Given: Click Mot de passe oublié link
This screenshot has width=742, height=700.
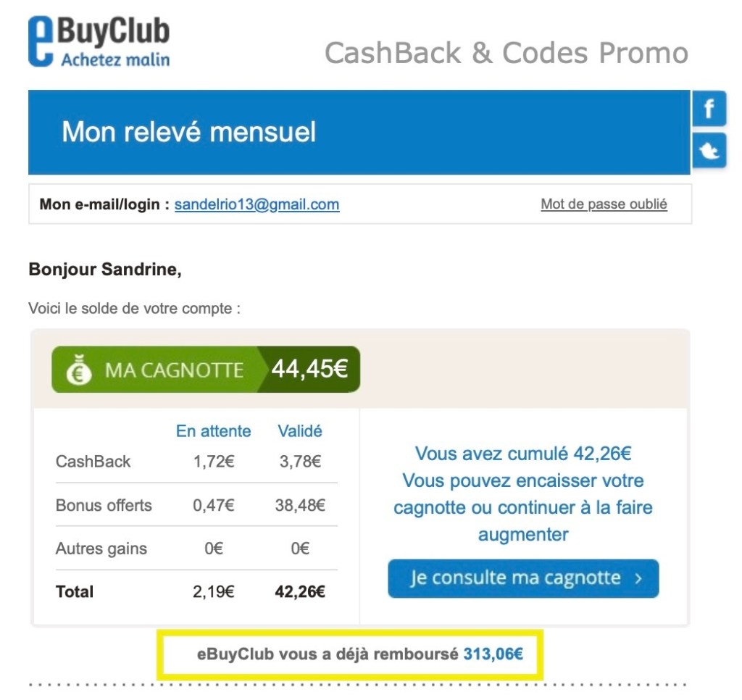Looking at the screenshot, I should coord(604,204).
